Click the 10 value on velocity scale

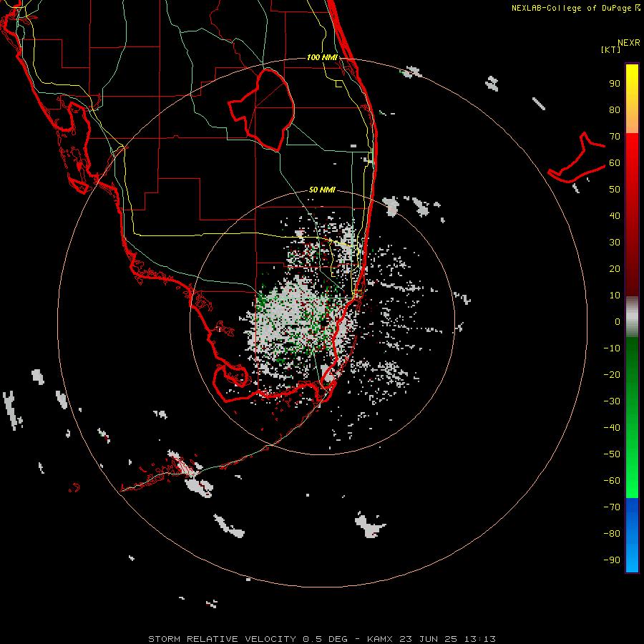click(615, 296)
